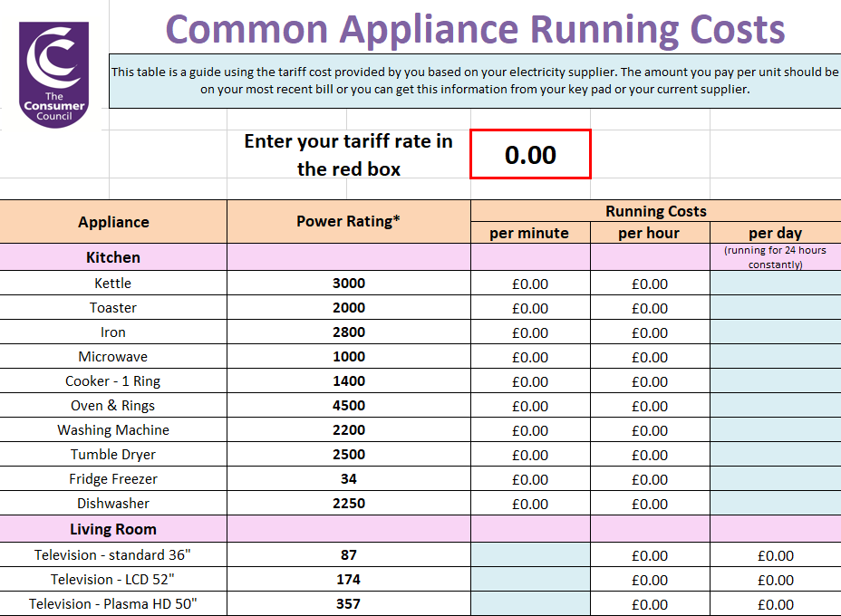Select the 'Dishwasher' cell
The width and height of the screenshot is (841, 616).
pos(113,504)
